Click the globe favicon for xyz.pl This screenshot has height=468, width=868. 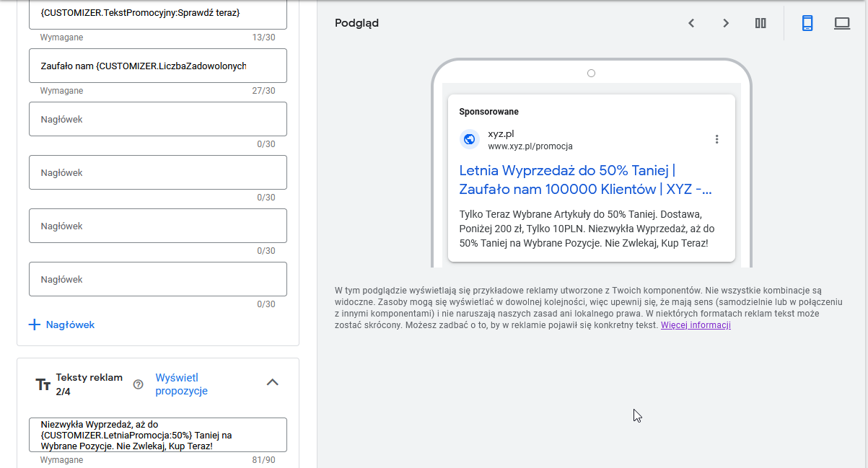[x=470, y=139]
